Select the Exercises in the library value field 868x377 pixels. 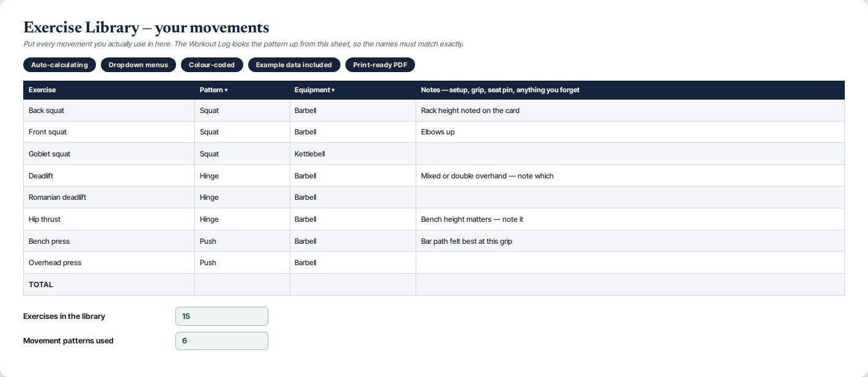point(222,317)
